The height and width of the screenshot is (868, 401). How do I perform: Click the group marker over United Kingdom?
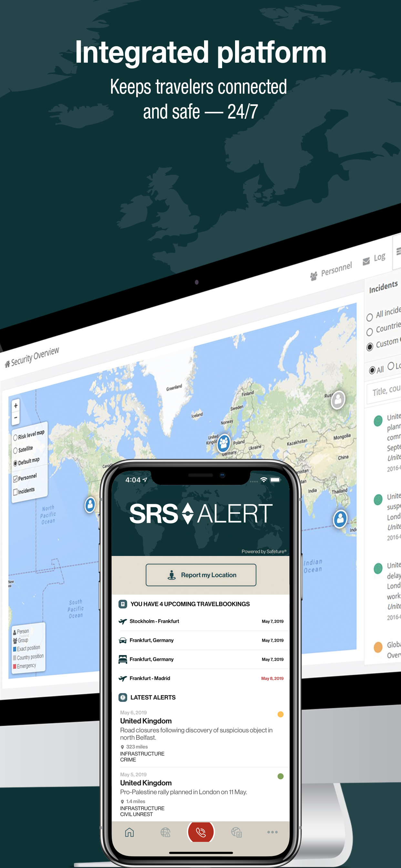click(x=223, y=443)
